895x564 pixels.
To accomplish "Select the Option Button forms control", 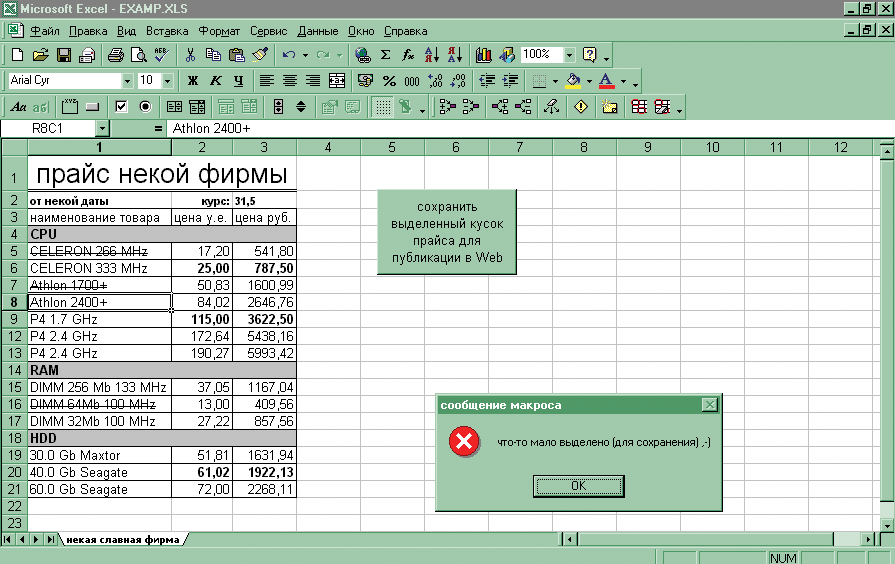I will [145, 107].
